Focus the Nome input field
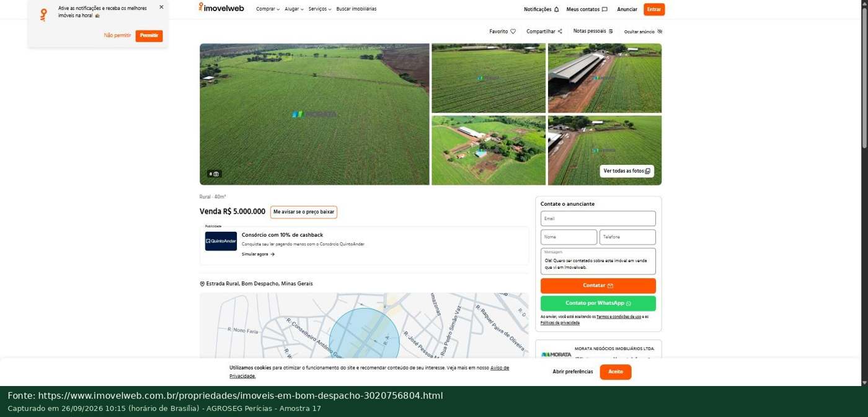 569,237
